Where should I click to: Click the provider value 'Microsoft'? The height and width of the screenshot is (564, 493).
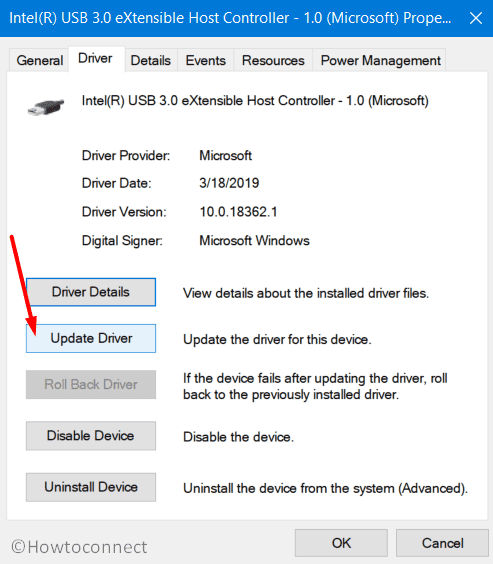click(225, 156)
